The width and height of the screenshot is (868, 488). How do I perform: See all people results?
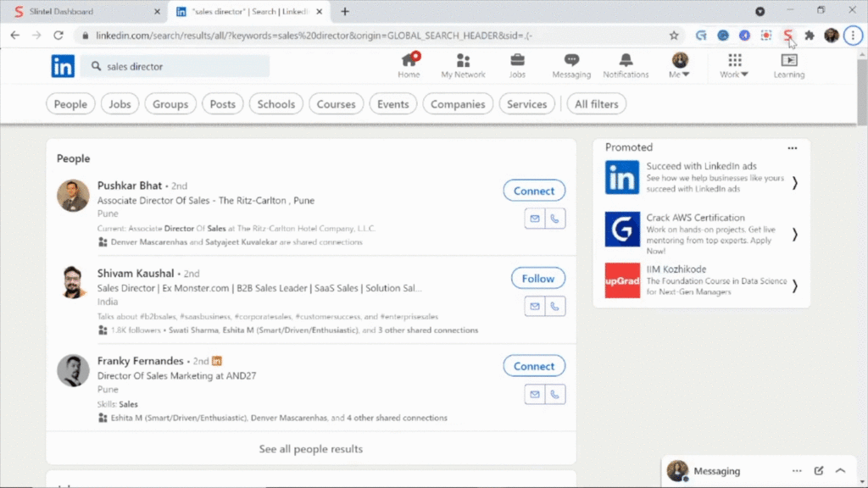click(311, 449)
